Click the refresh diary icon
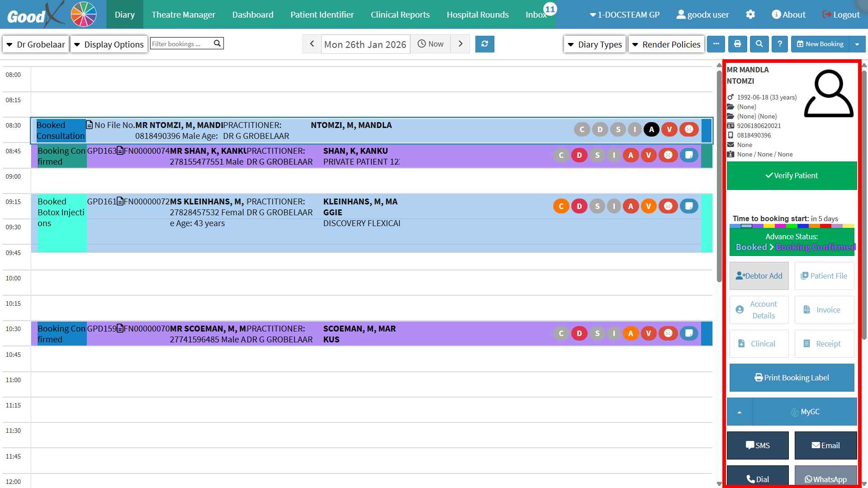Viewport: 868px width, 488px height. pyautogui.click(x=484, y=44)
